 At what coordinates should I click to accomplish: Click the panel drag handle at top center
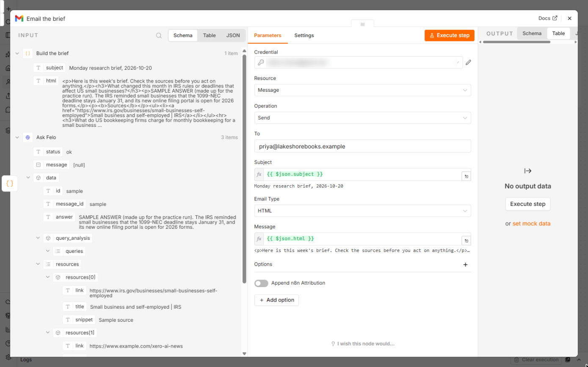point(362,24)
